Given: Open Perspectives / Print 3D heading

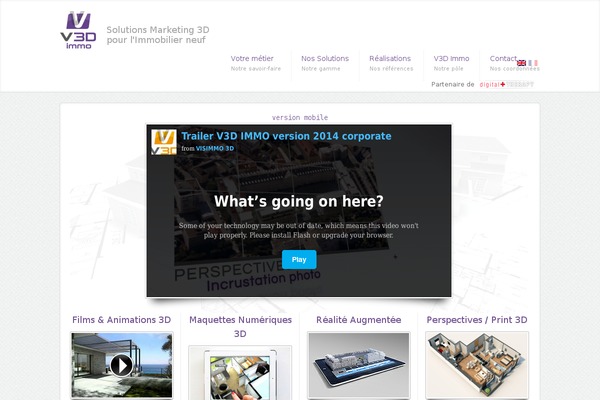Looking at the screenshot, I should click(x=477, y=320).
